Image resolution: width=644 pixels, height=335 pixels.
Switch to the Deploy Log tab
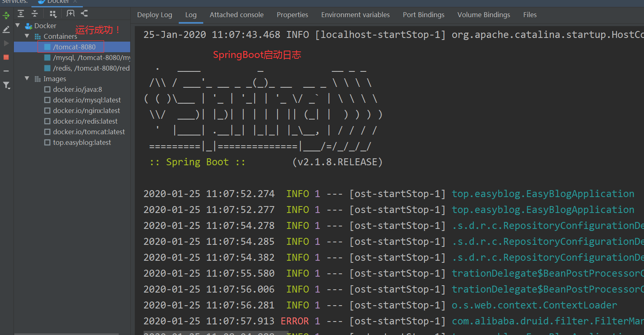155,15
